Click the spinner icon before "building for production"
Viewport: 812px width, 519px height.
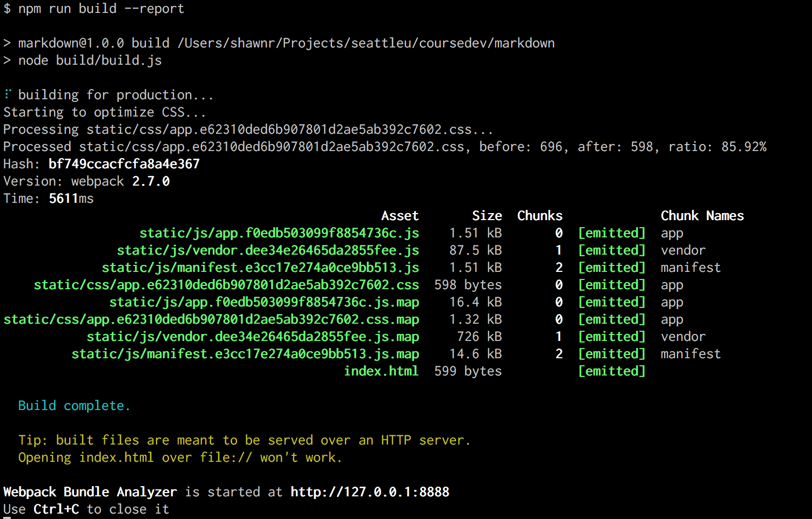tap(7, 94)
